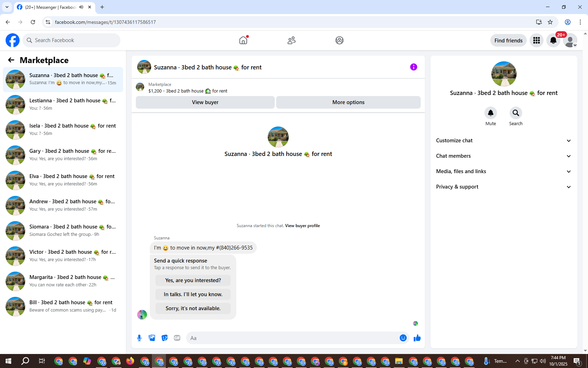Open the Siomara conversation
The image size is (588, 368).
point(63,231)
